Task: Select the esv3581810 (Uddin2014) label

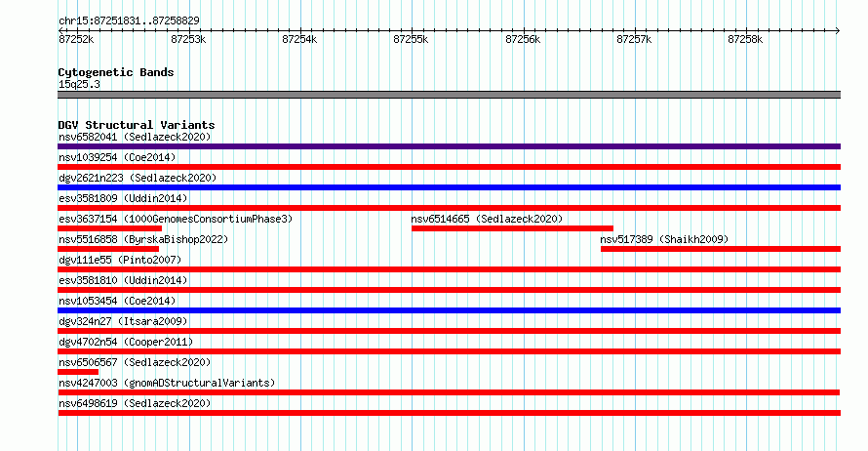Action: 123,280
